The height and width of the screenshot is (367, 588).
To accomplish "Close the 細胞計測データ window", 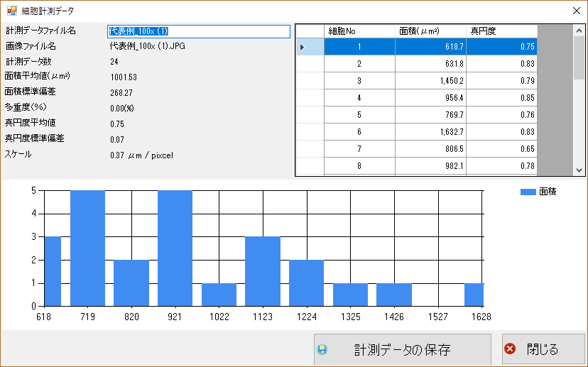I will [575, 11].
